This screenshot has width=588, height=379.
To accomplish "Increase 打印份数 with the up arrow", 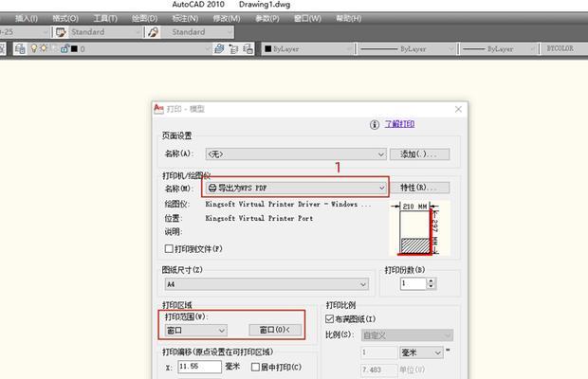I will (431, 280).
